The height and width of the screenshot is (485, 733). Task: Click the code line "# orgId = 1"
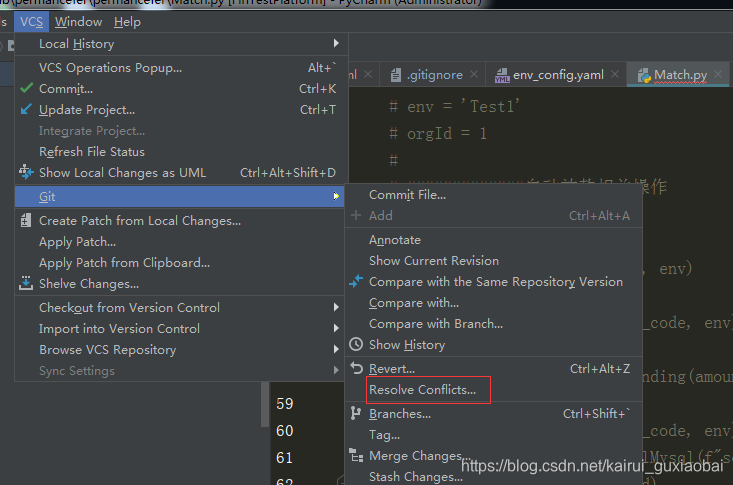pos(438,134)
